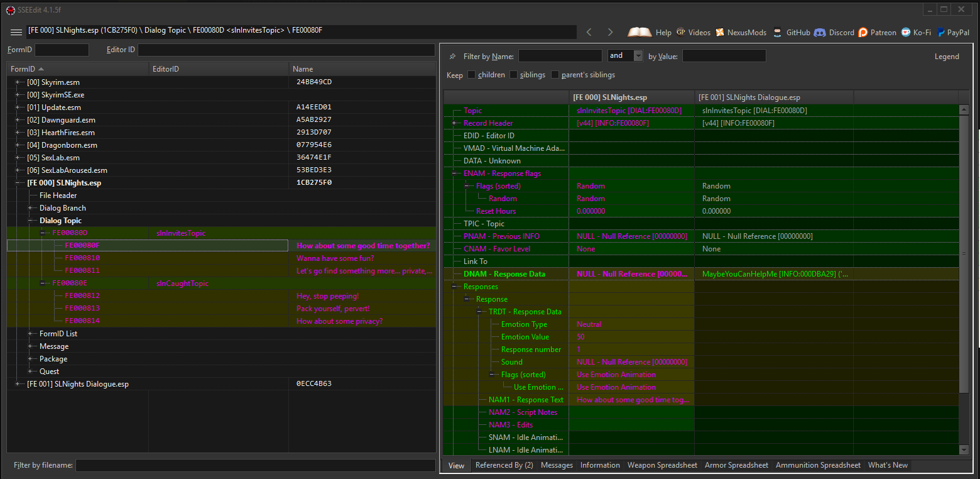Expand the Record Header row
The width and height of the screenshot is (980, 479).
point(455,123)
